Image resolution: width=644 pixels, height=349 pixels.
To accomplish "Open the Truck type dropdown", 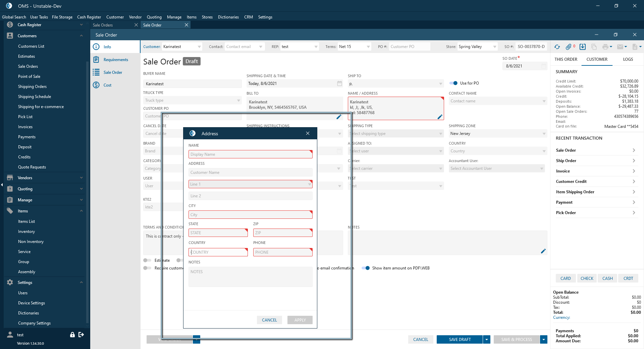I will 238,101.
